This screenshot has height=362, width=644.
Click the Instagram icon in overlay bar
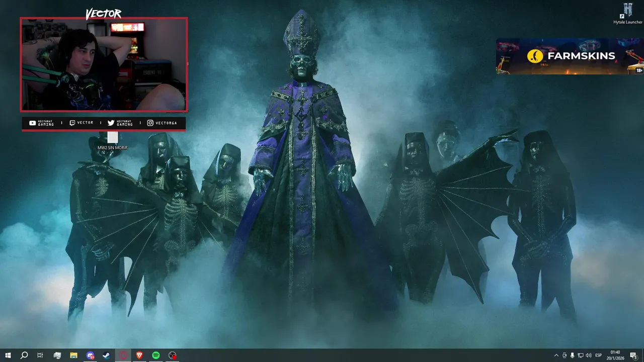pos(150,123)
